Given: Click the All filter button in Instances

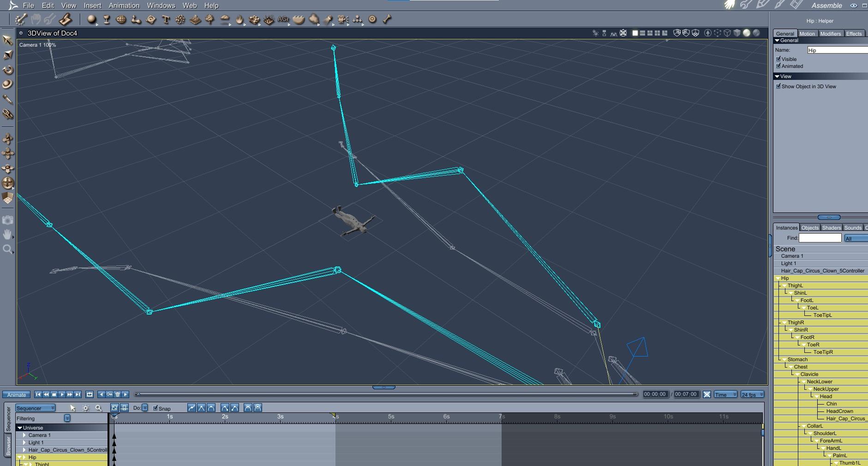Looking at the screenshot, I should 856,238.
